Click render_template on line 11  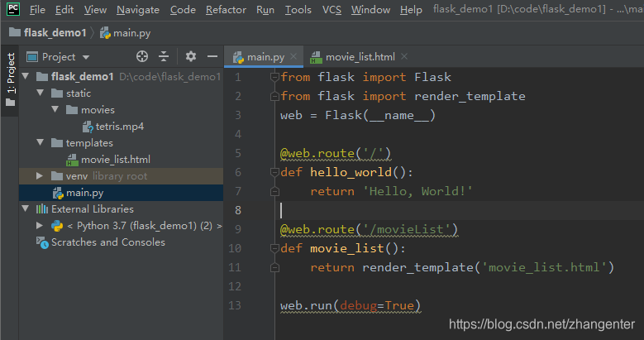tap(417, 268)
